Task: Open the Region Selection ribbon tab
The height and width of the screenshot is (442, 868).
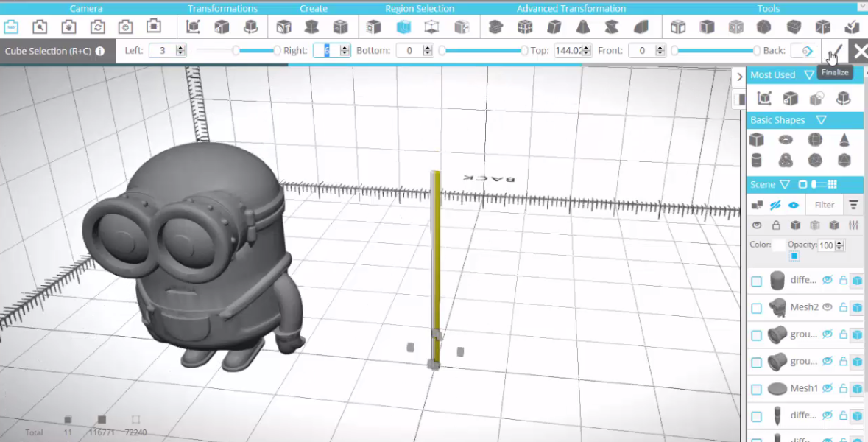Action: point(420,8)
